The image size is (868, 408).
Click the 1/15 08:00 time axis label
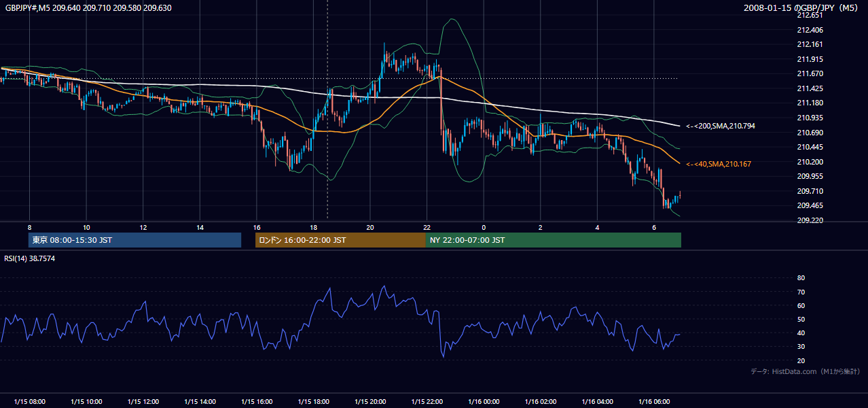pos(30,401)
